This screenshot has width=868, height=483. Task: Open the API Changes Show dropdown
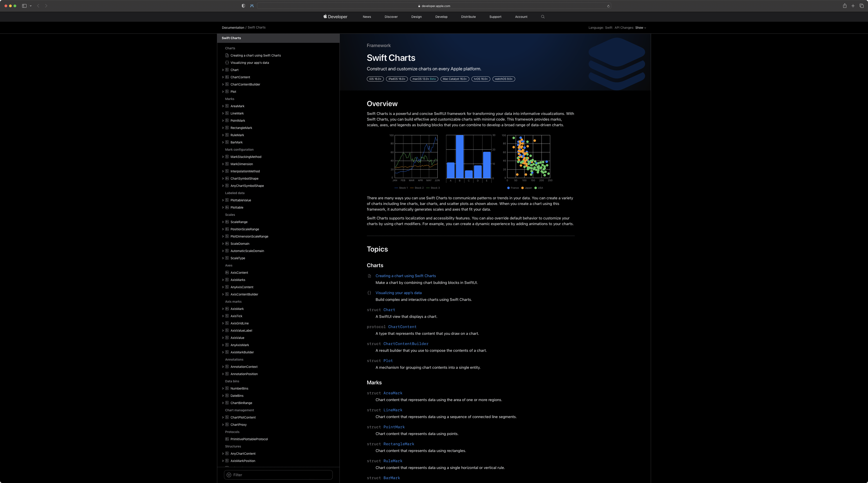640,28
